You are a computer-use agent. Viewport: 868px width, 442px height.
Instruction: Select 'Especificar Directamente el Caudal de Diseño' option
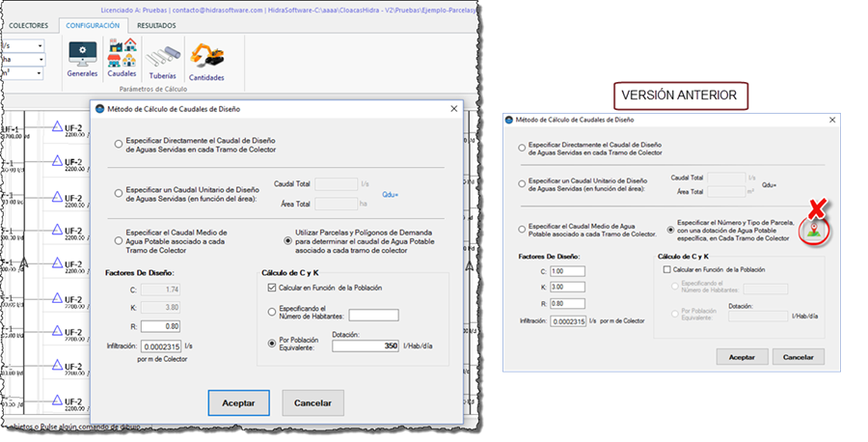click(x=119, y=145)
